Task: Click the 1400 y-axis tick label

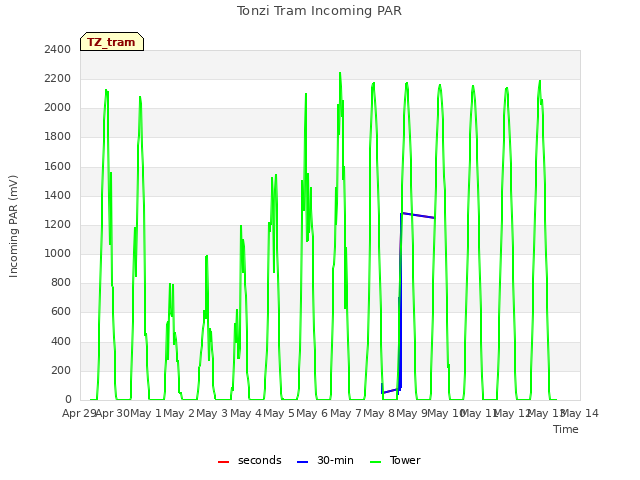Action: [58, 195]
